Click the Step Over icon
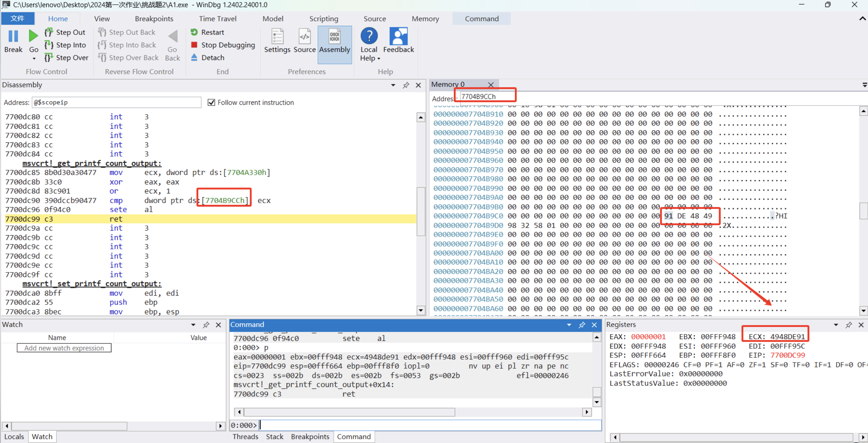This screenshot has height=443, width=868. (49, 58)
